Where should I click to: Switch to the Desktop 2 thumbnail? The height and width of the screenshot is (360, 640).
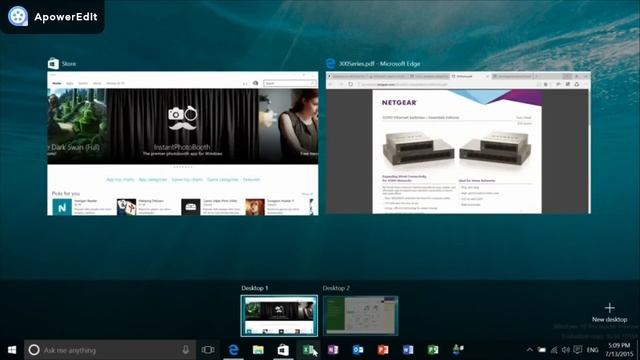[360, 316]
